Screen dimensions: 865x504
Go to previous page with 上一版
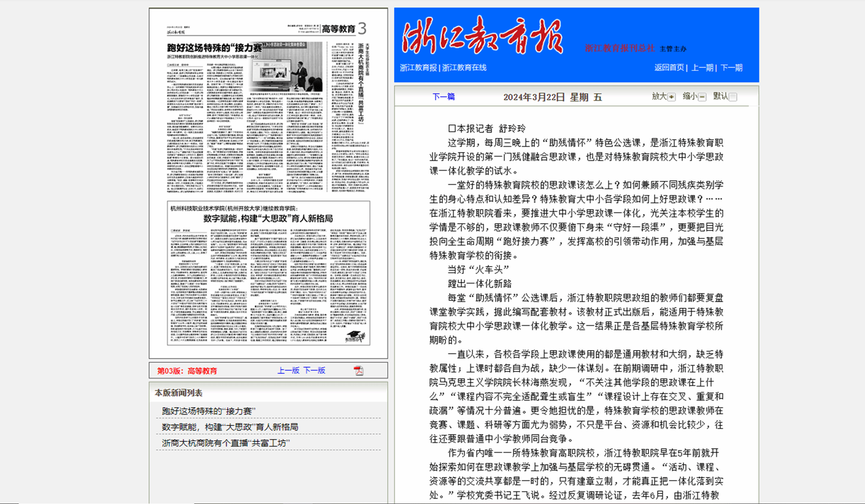click(288, 370)
